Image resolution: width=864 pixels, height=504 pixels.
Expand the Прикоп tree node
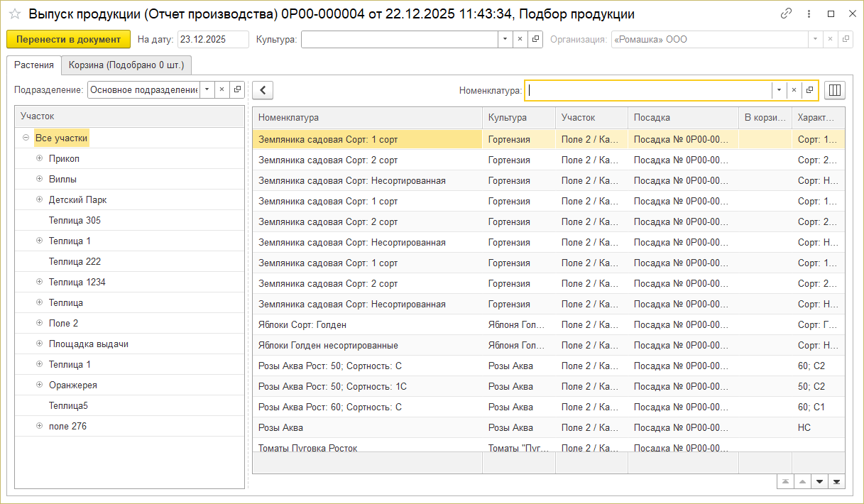coord(40,158)
